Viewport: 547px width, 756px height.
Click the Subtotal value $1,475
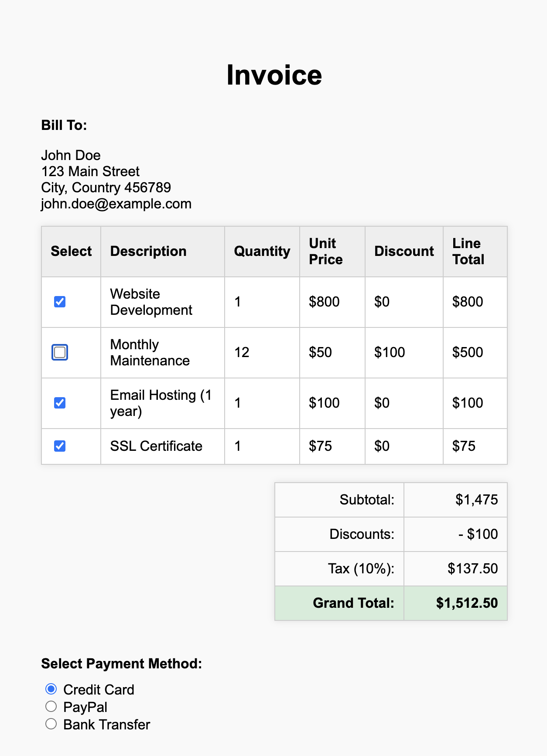coord(476,500)
